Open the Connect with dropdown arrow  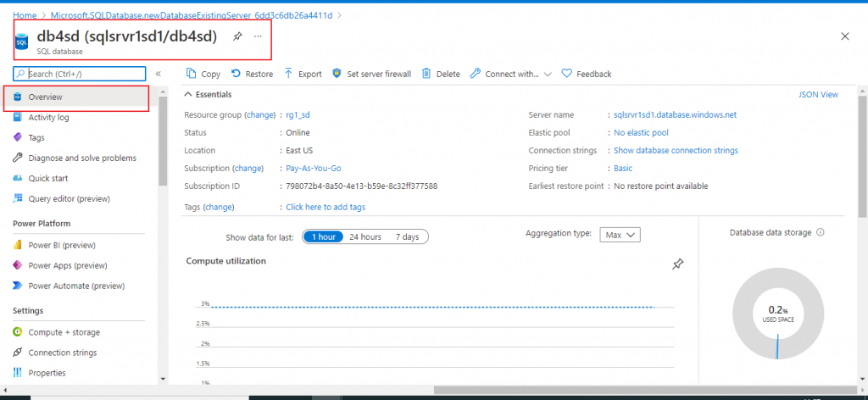pyautogui.click(x=548, y=74)
